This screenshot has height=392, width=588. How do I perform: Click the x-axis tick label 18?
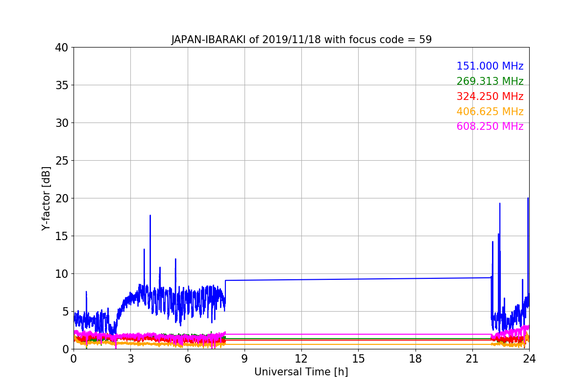415,358
